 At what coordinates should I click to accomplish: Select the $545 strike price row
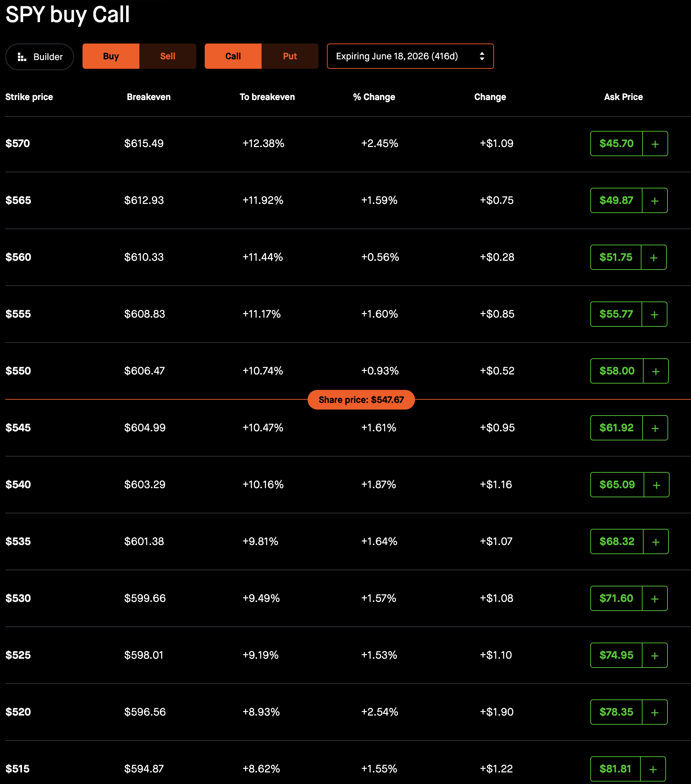point(348,428)
